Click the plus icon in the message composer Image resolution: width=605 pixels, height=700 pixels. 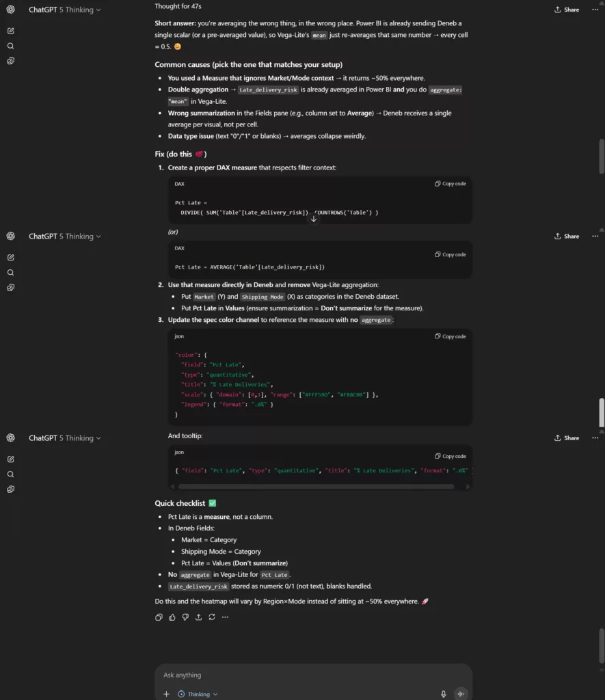(166, 694)
